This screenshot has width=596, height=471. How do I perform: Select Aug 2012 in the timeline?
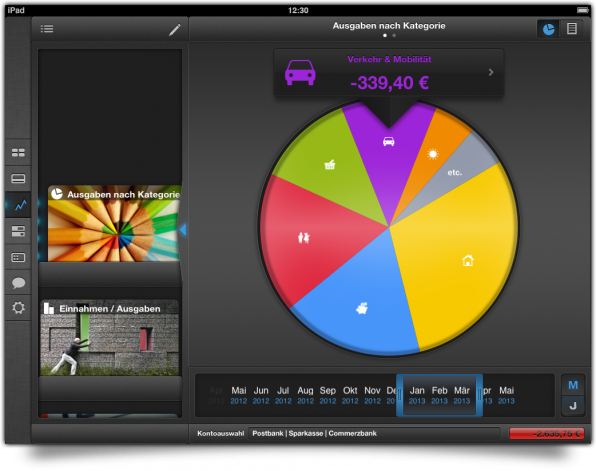305,395
